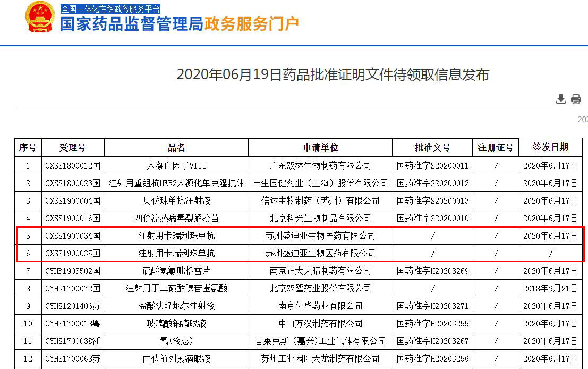This screenshot has width=588, height=369.
Task: Select cell 国药准字S20200011
Action: [x=433, y=165]
